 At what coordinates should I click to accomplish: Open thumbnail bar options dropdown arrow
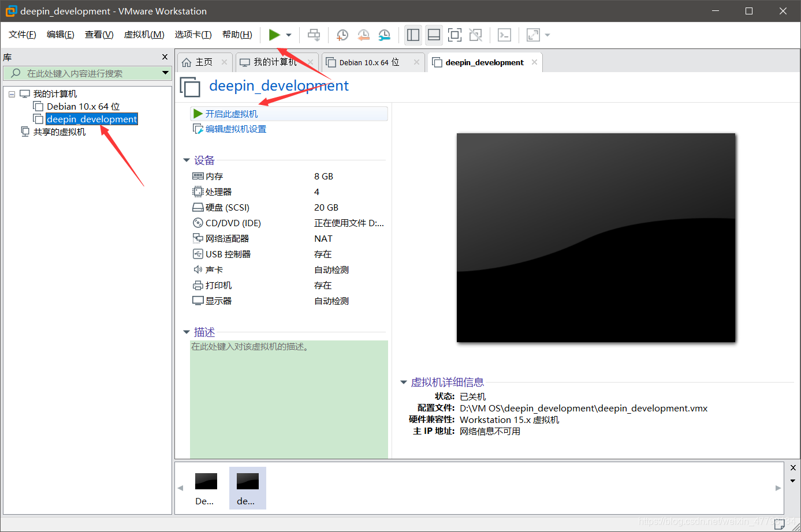coord(793,481)
